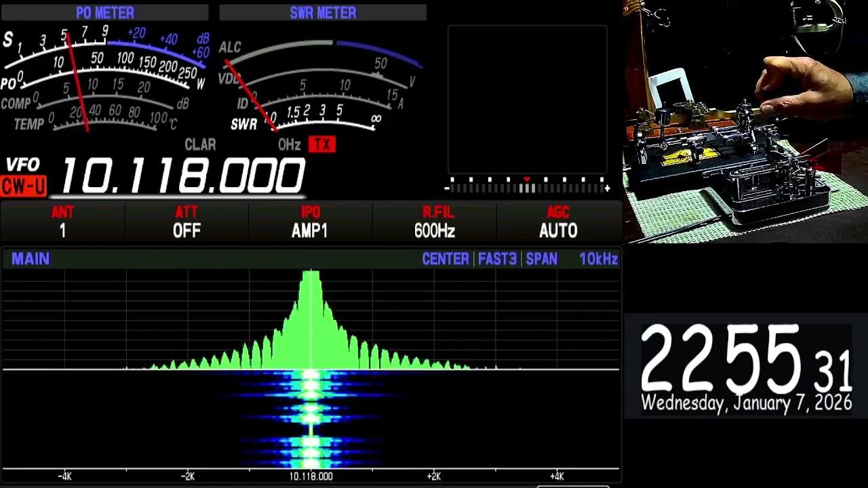Toggle the CLAR clarifier indicator

pos(200,145)
